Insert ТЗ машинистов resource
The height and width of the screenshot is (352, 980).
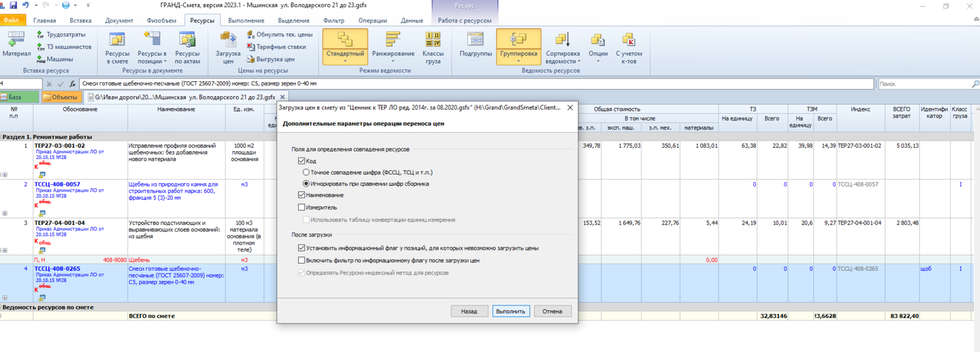coord(64,46)
